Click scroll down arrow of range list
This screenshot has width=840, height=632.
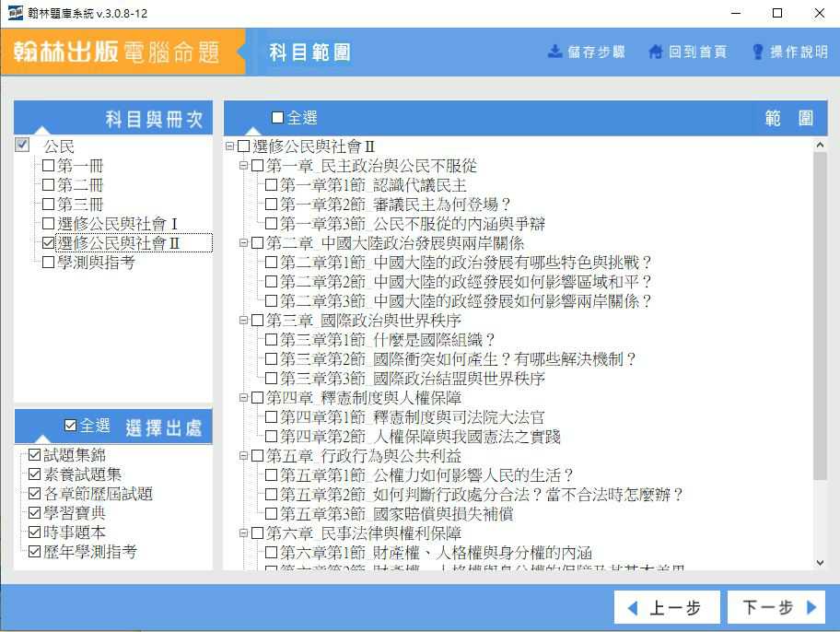click(x=820, y=562)
